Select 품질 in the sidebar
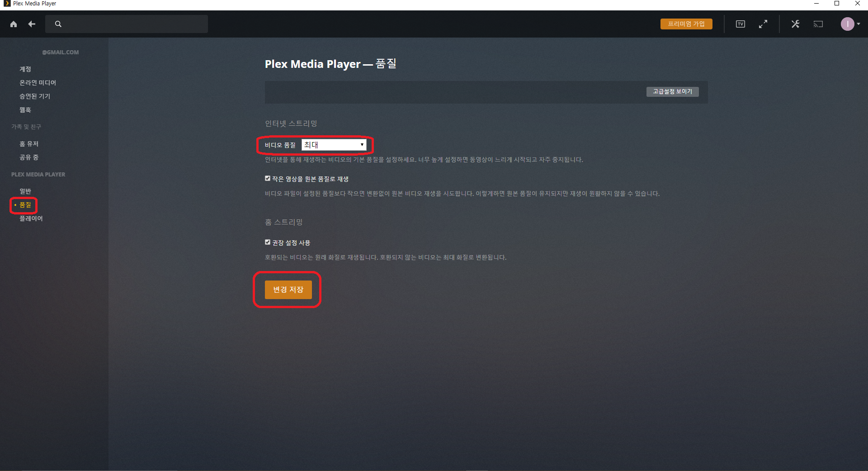 click(x=25, y=205)
